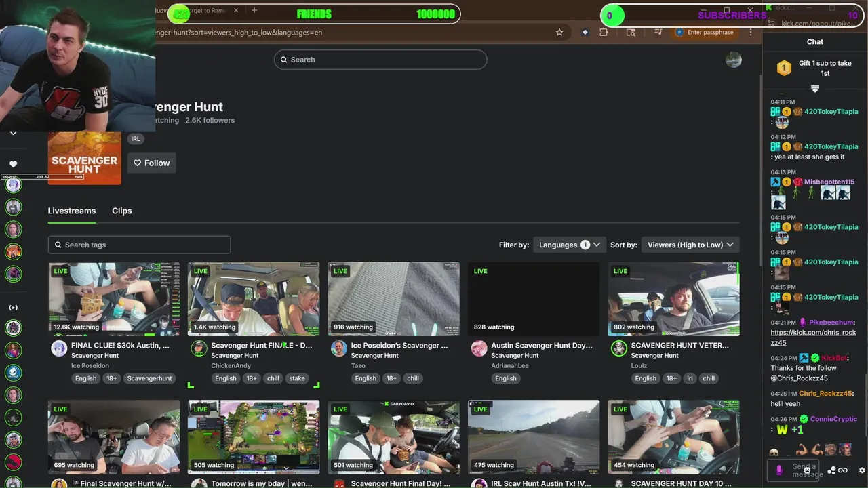Image resolution: width=868 pixels, height=488 pixels.
Task: Open the 1.4K watching ChickenAndy stream thumbnail
Action: [254, 299]
